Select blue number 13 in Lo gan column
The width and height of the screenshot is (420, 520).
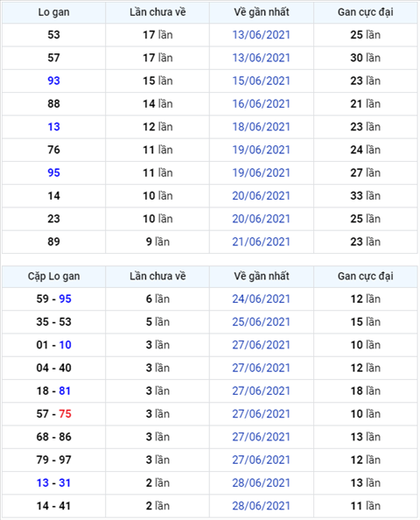tap(53, 127)
